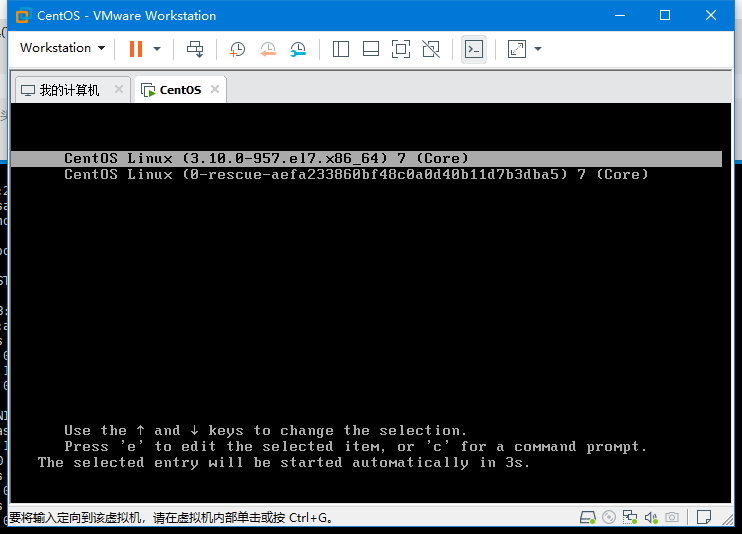Image resolution: width=742 pixels, height=534 pixels.
Task: Click the stretch guest display icon
Action: tap(517, 49)
